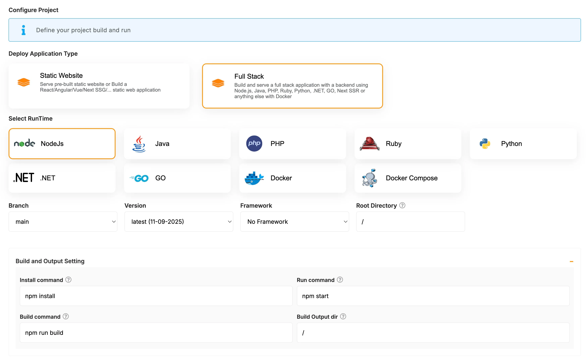Open the Version dropdown
The width and height of the screenshot is (588, 364).
pyautogui.click(x=179, y=221)
